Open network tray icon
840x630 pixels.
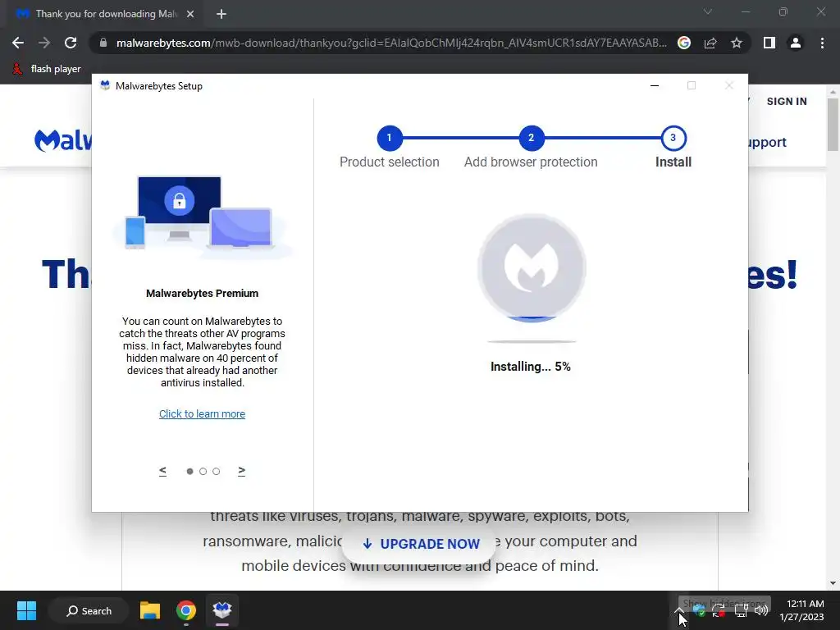click(742, 609)
